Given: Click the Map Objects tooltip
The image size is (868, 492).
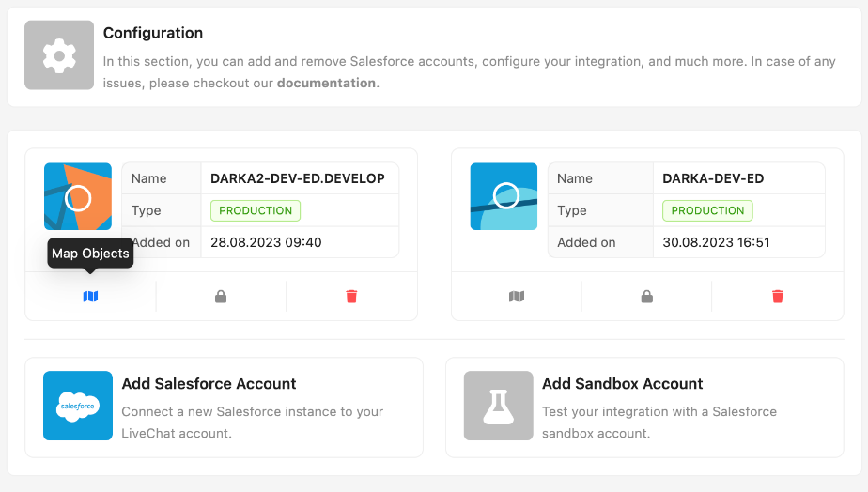Looking at the screenshot, I should [90, 254].
